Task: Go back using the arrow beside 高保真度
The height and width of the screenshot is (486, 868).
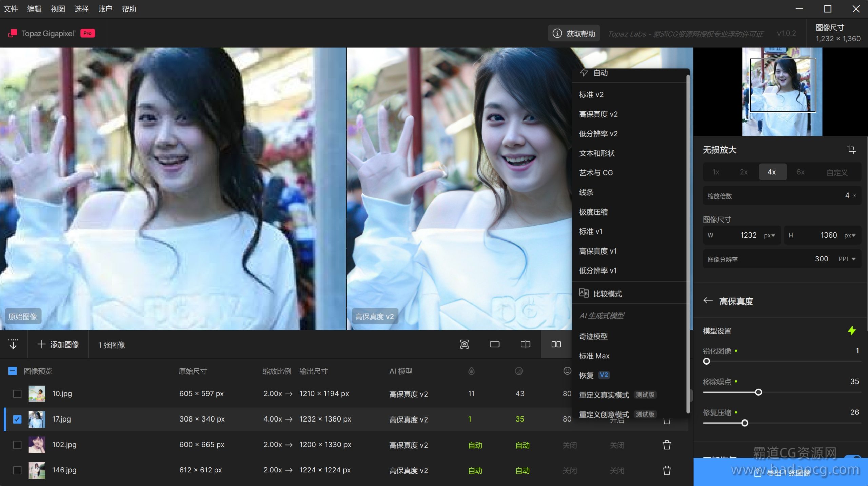Action: (708, 301)
